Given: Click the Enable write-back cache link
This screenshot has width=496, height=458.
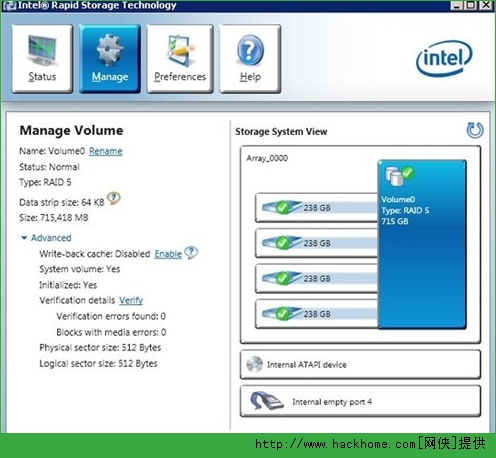Looking at the screenshot, I should (168, 254).
